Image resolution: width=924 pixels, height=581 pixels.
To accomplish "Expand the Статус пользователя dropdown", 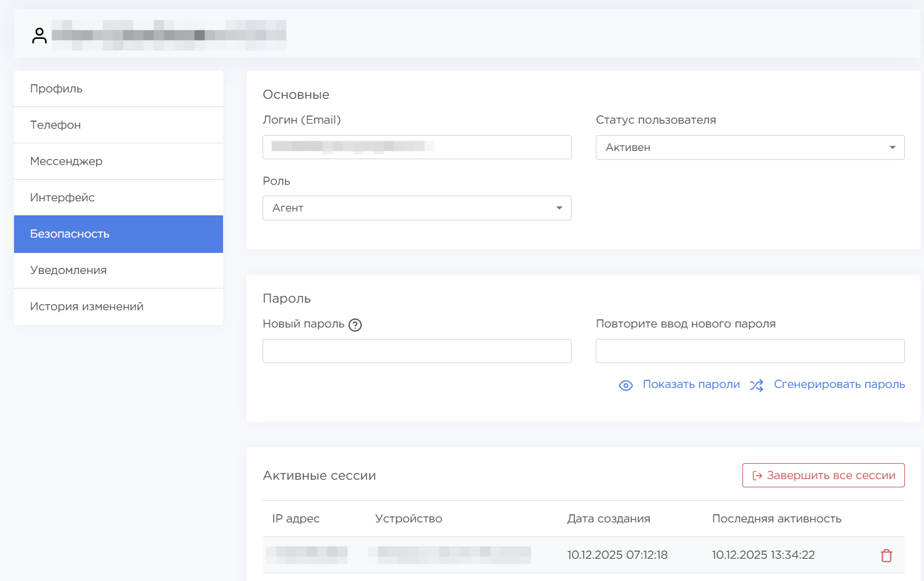I will click(749, 148).
